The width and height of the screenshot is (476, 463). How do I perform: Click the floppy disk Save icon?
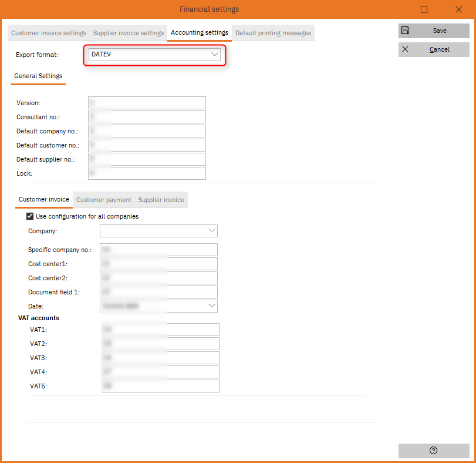tap(405, 31)
